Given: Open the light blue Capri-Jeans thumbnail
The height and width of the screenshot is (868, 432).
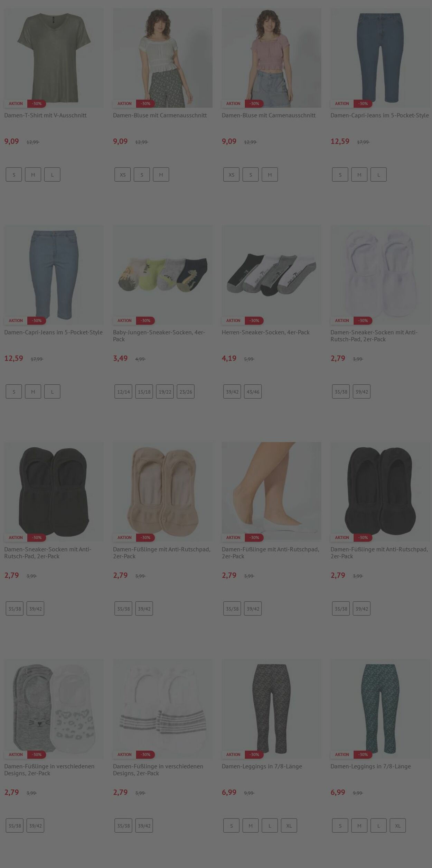Looking at the screenshot, I should (54, 275).
